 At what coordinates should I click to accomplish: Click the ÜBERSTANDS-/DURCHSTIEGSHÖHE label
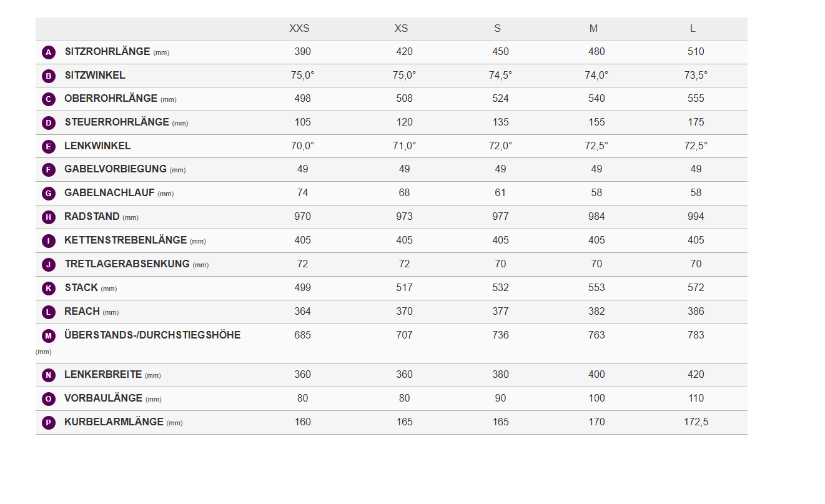click(x=152, y=335)
